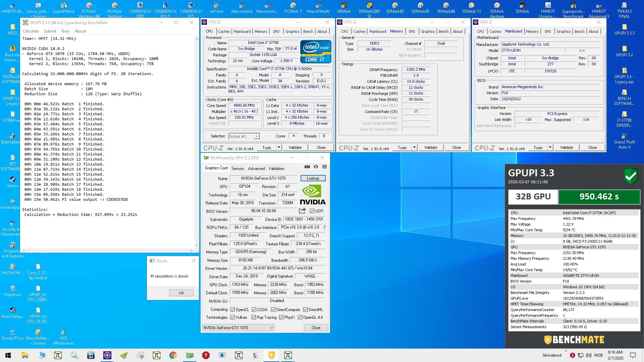This screenshot has height=362, width=644.
Task: Click the Lookup button in GPU-Z
Action: pyautogui.click(x=313, y=178)
